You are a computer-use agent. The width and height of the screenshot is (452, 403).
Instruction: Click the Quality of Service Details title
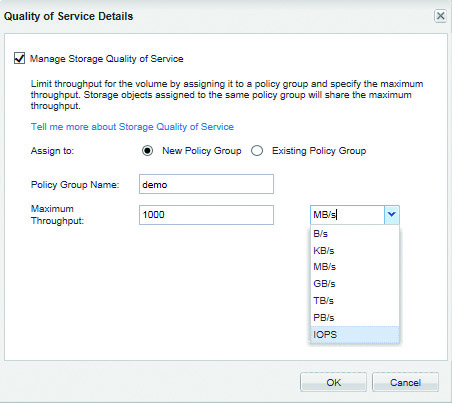pyautogui.click(x=68, y=16)
